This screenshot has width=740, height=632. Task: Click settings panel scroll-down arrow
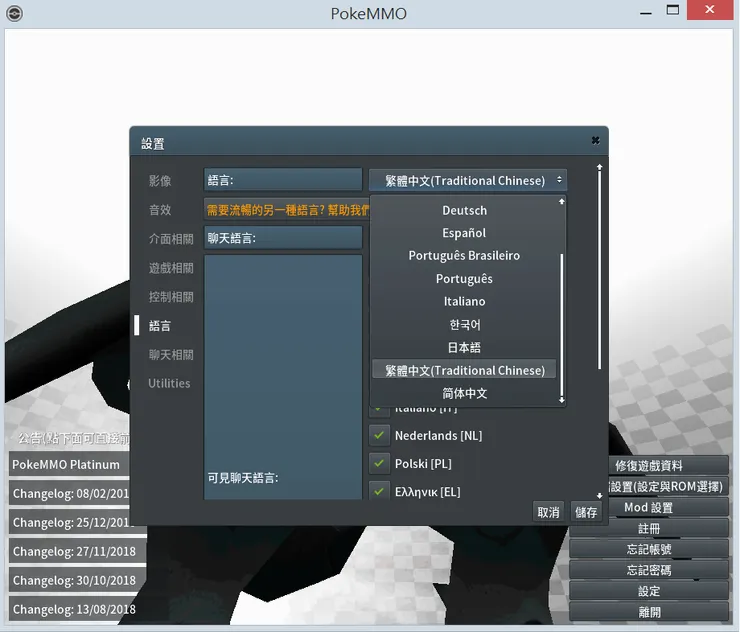click(x=599, y=496)
